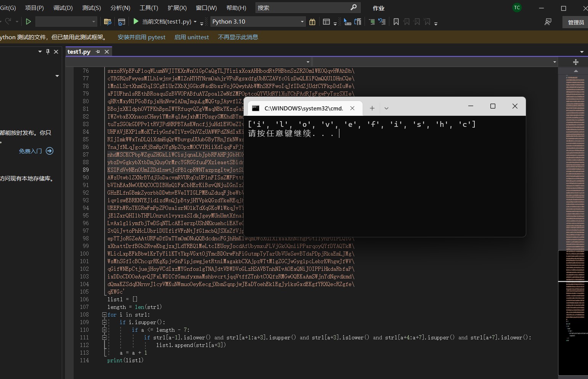This screenshot has width=588, height=379.
Task: Close the left side panel
Action: [56, 51]
